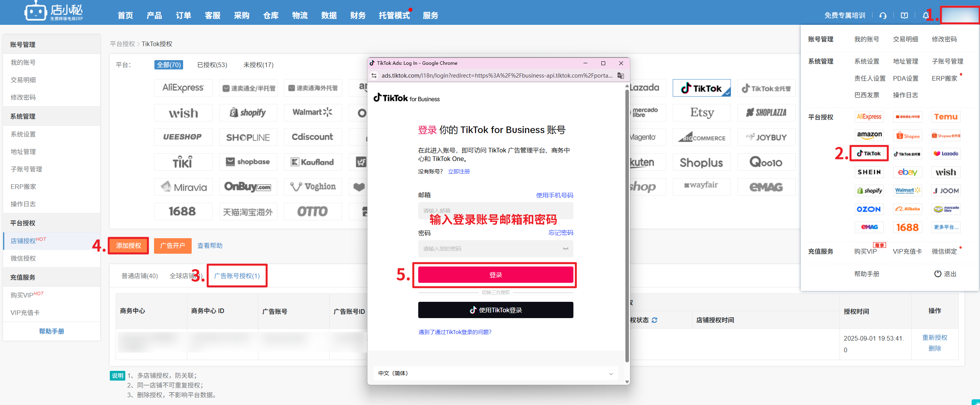
Task: Open the 产品 menu in top navigation
Action: [x=154, y=16]
